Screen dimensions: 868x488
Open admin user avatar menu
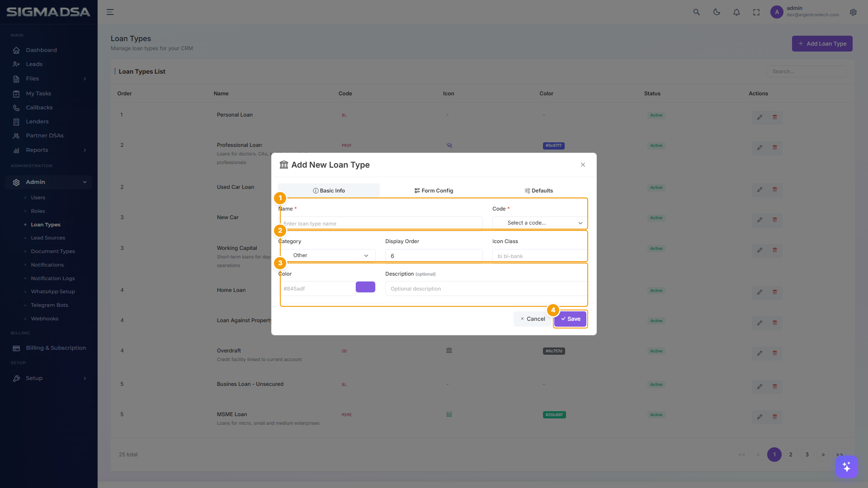[777, 12]
